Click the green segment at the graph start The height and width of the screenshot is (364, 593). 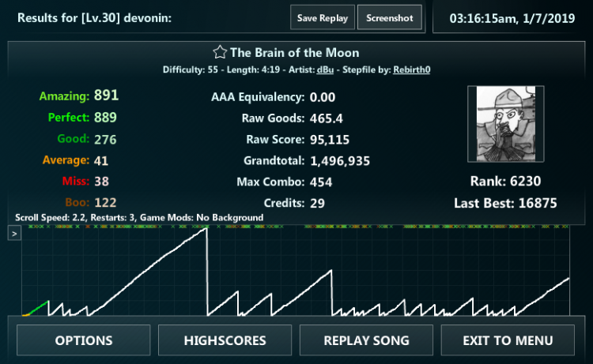38,307
